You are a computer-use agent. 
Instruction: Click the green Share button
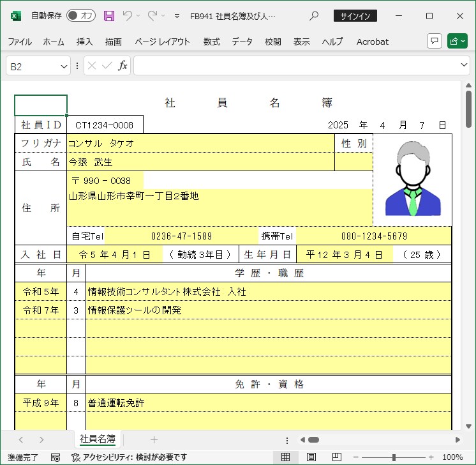click(x=457, y=41)
